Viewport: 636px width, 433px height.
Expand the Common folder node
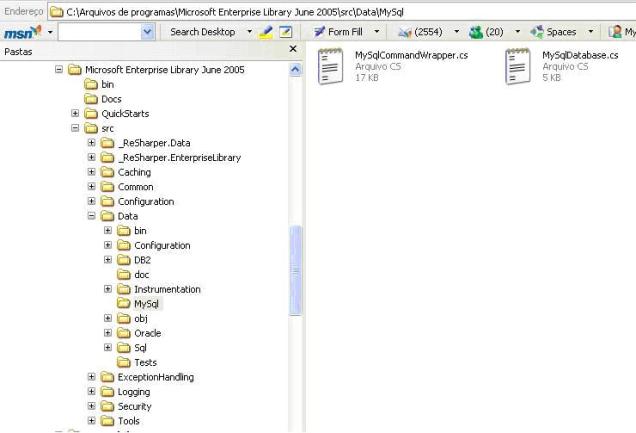(x=91, y=186)
